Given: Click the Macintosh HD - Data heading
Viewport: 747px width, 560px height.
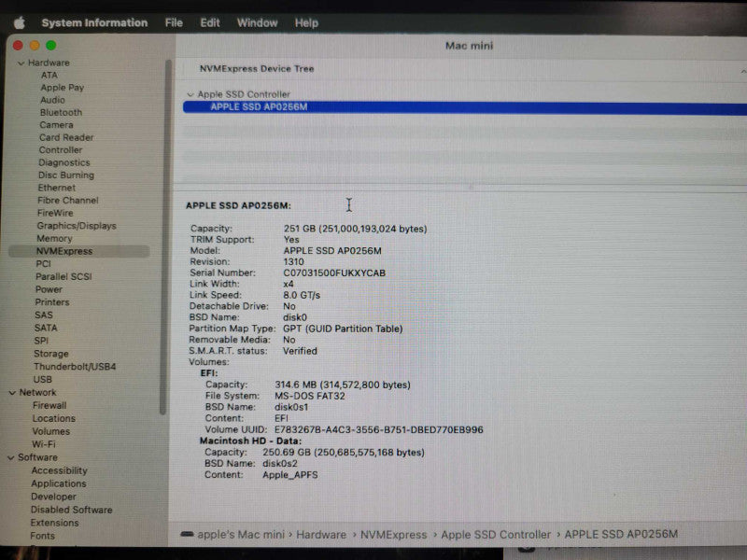Looking at the screenshot, I should [250, 441].
